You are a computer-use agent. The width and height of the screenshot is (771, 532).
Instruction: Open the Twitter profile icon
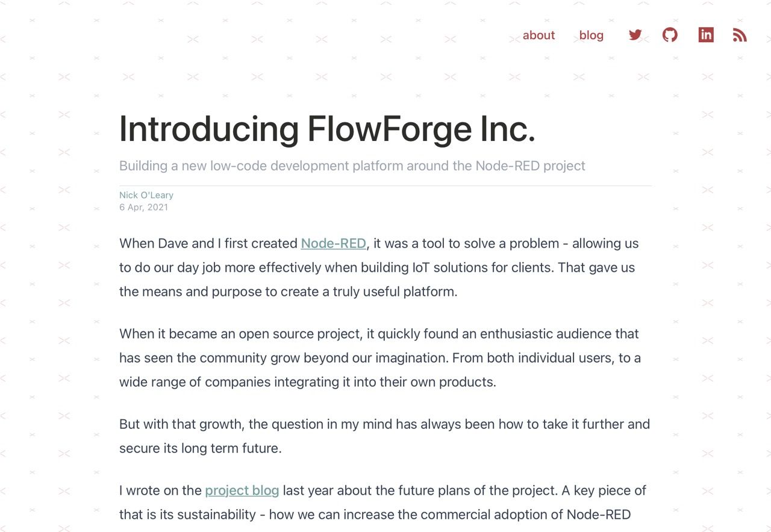[635, 35]
